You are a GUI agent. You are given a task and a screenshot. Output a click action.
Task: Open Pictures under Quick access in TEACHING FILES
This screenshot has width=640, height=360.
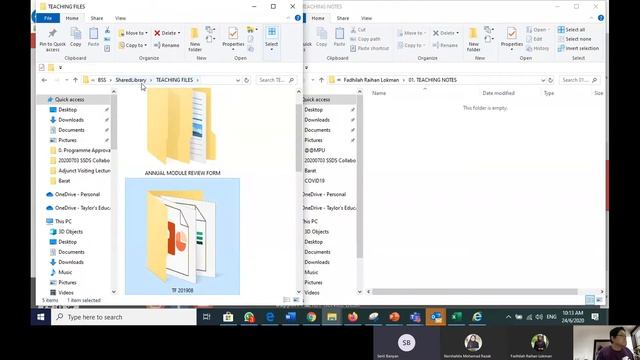67,140
